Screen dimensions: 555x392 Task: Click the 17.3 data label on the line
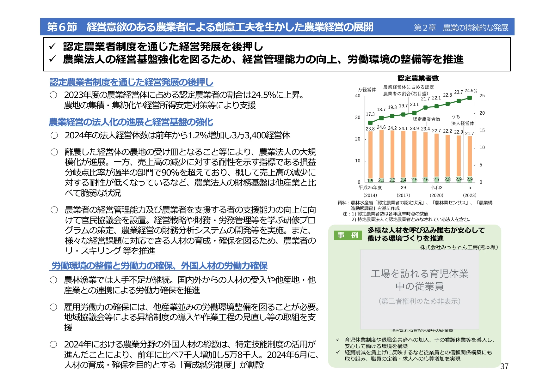[370, 114]
